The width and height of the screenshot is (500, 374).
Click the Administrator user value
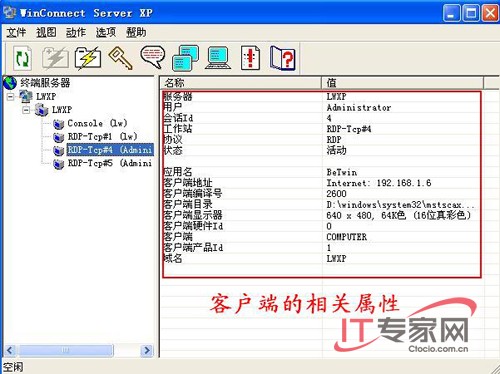click(x=359, y=108)
